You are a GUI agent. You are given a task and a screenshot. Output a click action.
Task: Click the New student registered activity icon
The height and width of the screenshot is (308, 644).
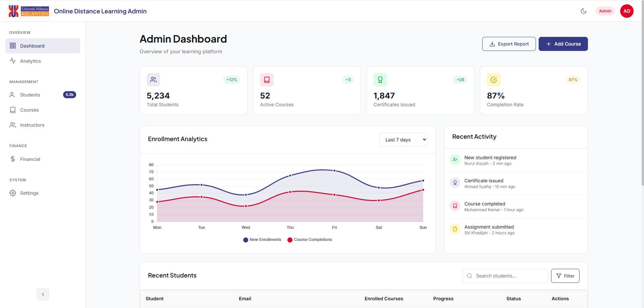tap(455, 160)
